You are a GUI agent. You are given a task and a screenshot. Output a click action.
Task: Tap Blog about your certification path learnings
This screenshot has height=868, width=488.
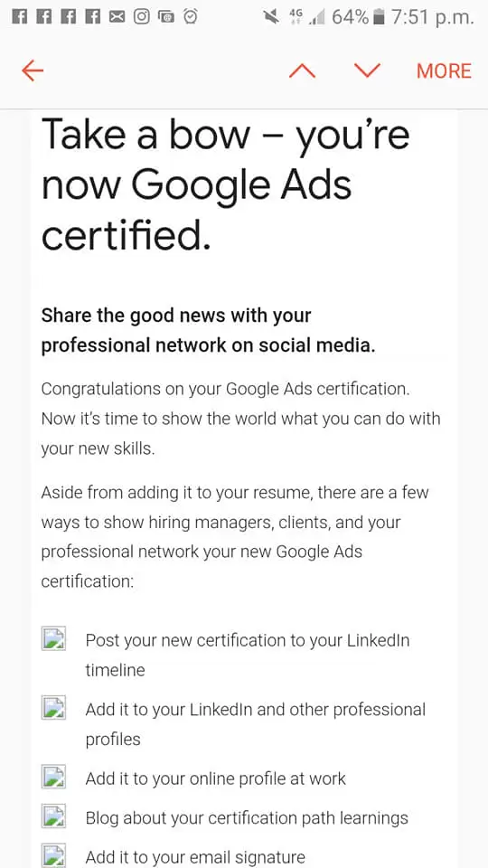[247, 818]
